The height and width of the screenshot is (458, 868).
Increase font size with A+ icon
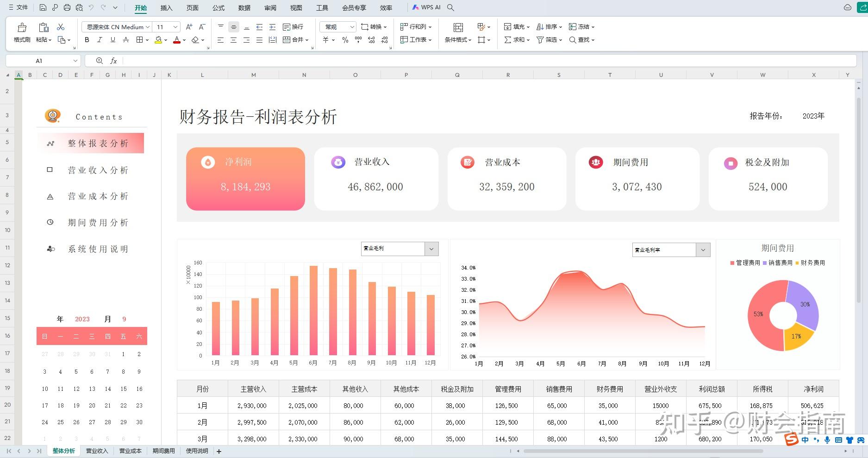189,27
